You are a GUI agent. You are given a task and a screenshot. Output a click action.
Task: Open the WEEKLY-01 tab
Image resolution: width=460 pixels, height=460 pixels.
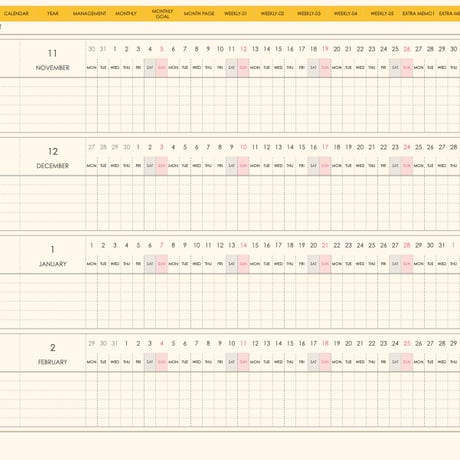[235, 14]
